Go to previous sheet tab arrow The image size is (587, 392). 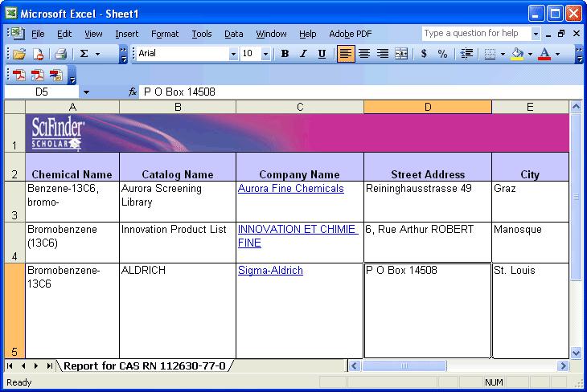[23, 365]
